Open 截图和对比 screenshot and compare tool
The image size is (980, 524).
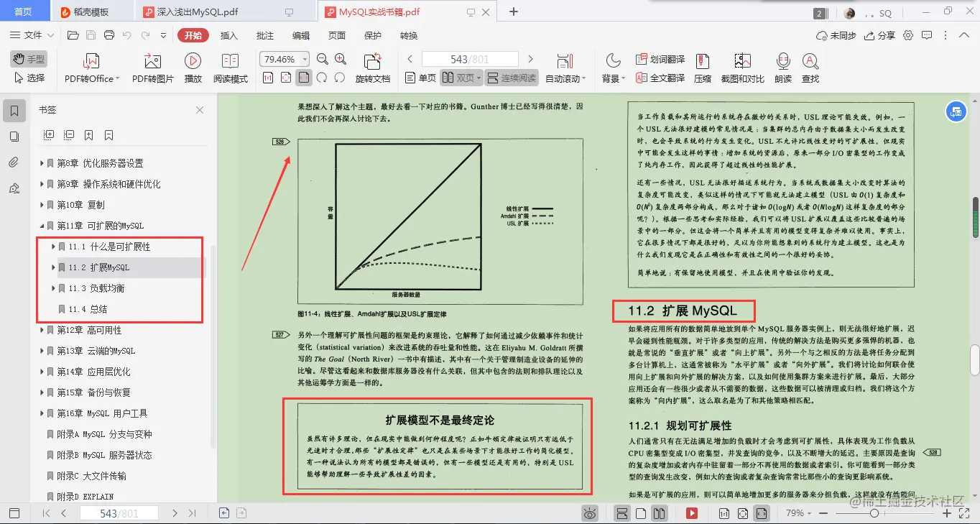742,68
